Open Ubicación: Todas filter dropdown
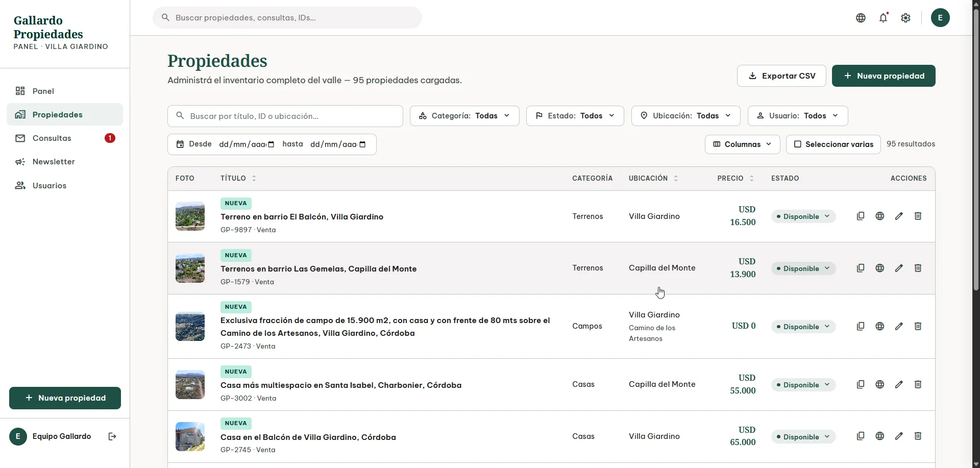This screenshot has width=980, height=468. pyautogui.click(x=685, y=116)
